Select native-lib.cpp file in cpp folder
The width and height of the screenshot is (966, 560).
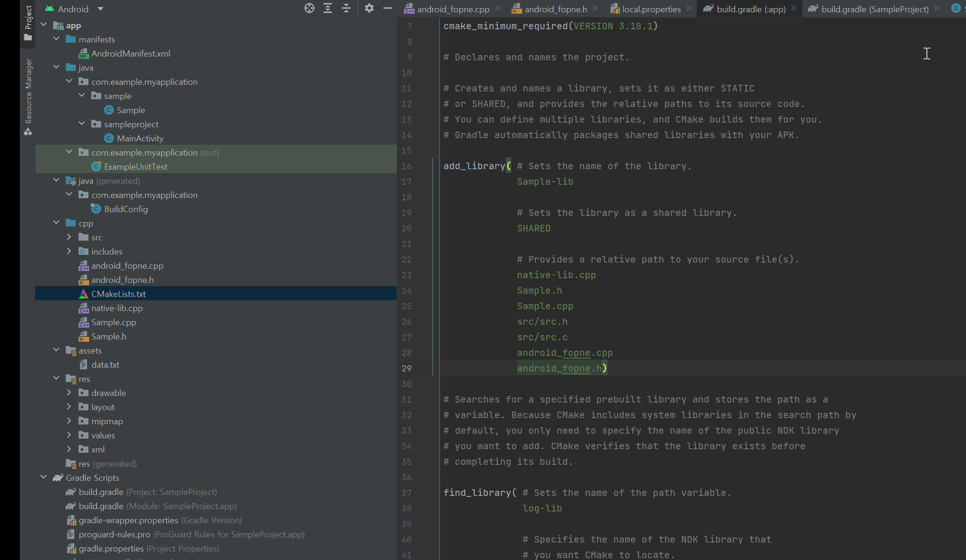click(x=117, y=308)
